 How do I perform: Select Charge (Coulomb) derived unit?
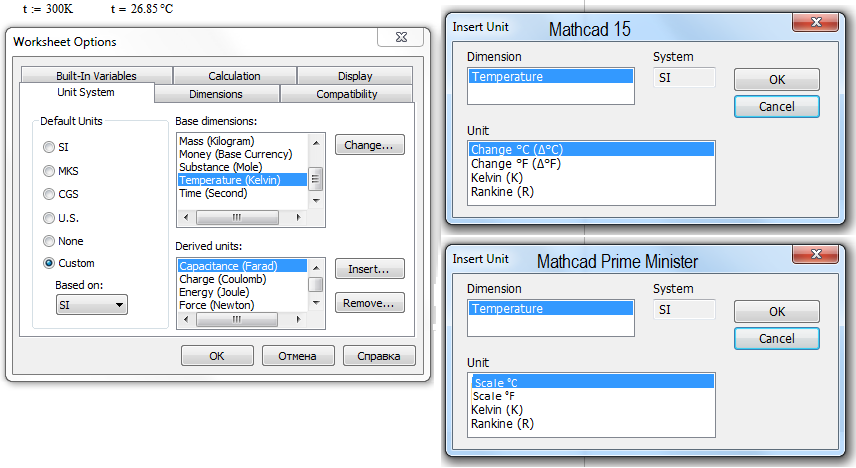[x=242, y=279]
